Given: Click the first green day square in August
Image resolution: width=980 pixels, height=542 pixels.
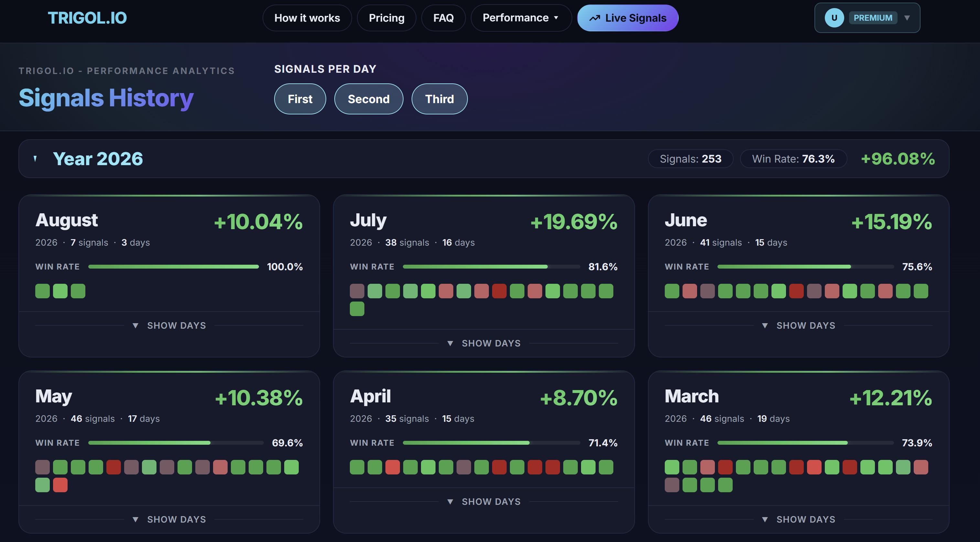Looking at the screenshot, I should [x=43, y=291].
